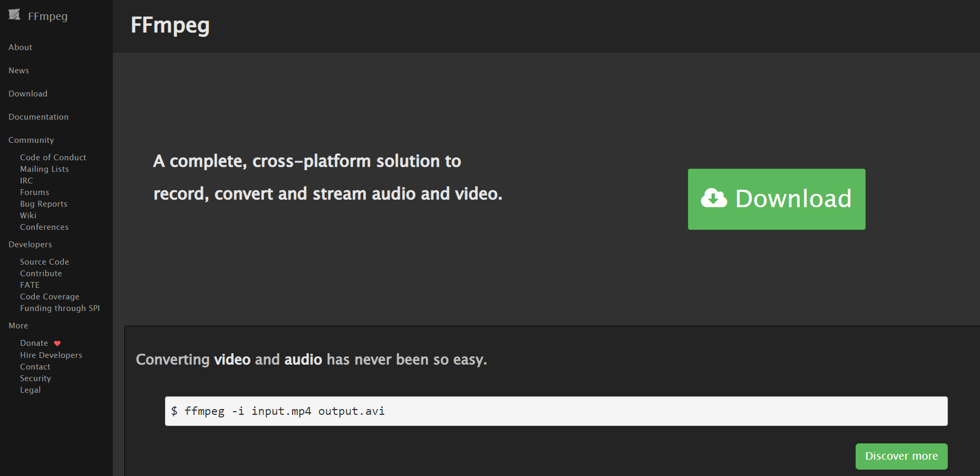This screenshot has width=980, height=476.
Task: Select the Hire Developers link
Action: pos(51,355)
